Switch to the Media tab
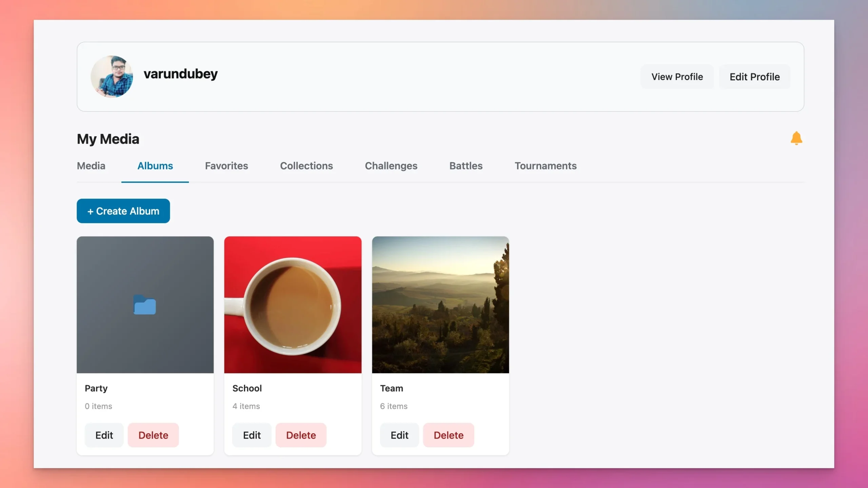 click(91, 166)
